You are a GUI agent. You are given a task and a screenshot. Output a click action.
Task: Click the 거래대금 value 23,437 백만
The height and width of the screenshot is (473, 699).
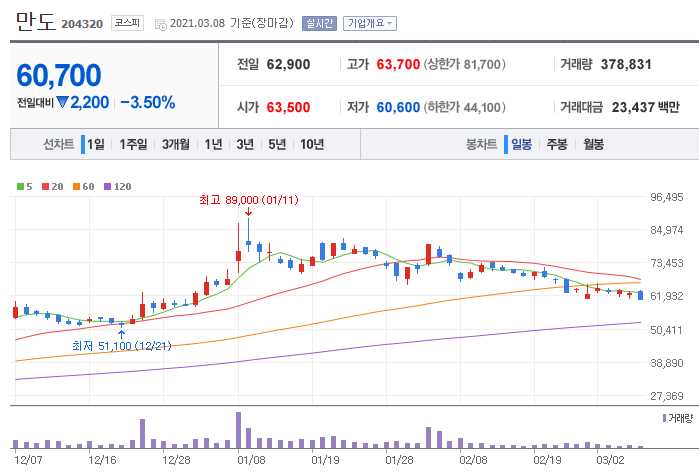point(646,107)
